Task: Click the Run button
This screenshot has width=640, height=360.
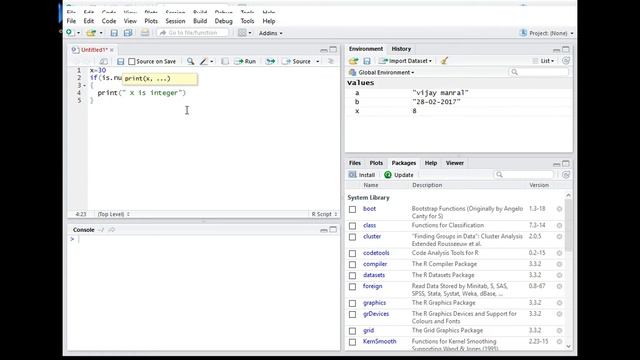Action: click(x=245, y=61)
